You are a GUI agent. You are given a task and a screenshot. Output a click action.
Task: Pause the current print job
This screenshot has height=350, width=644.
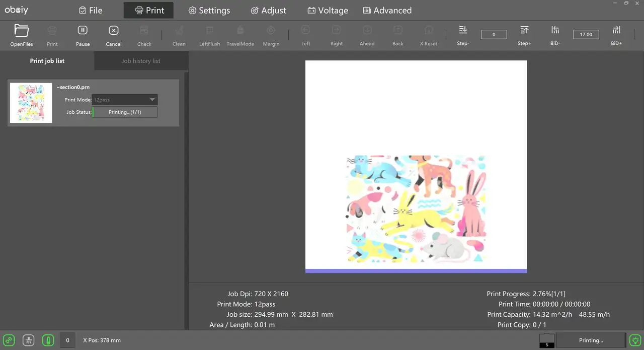(x=83, y=35)
